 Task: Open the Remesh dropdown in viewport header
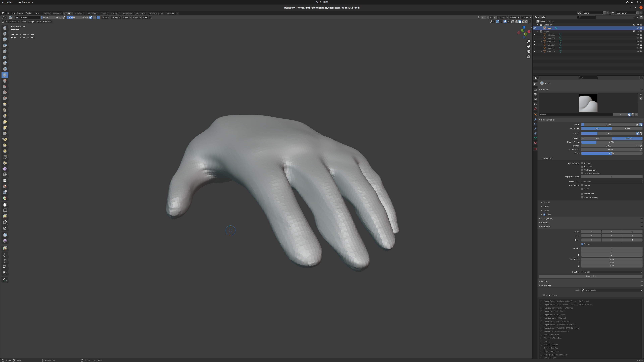[515, 17]
